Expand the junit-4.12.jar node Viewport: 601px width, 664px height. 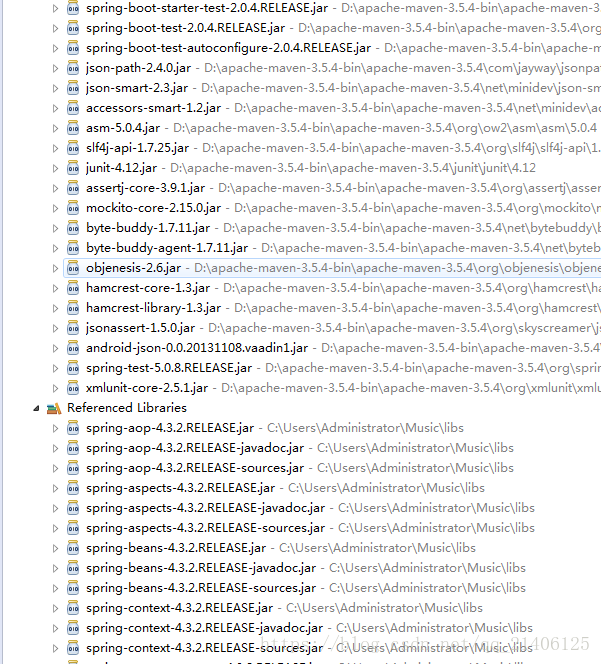(x=55, y=168)
